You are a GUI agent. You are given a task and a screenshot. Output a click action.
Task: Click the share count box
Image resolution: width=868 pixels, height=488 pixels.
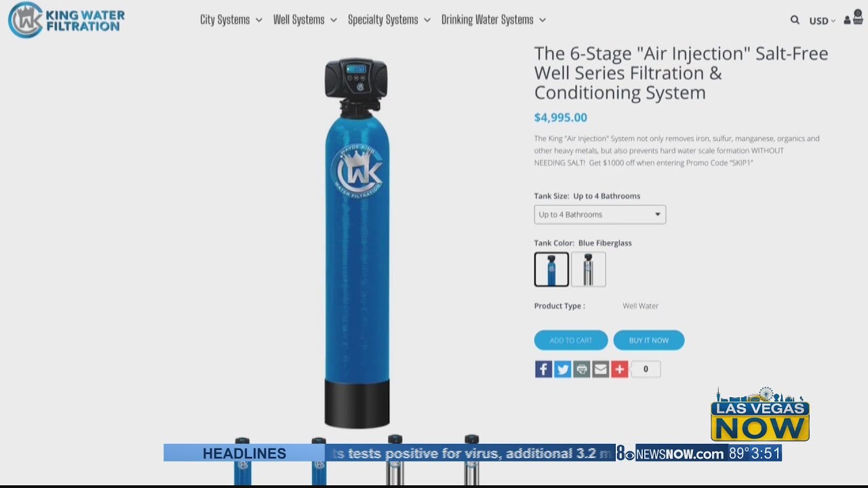646,369
